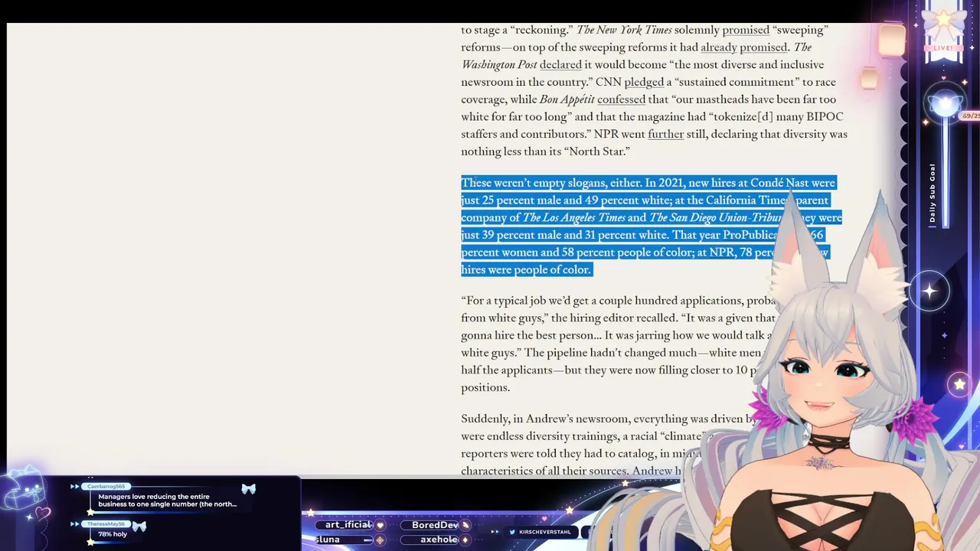Open the 'confessed' link after Bon Appétit

point(621,99)
